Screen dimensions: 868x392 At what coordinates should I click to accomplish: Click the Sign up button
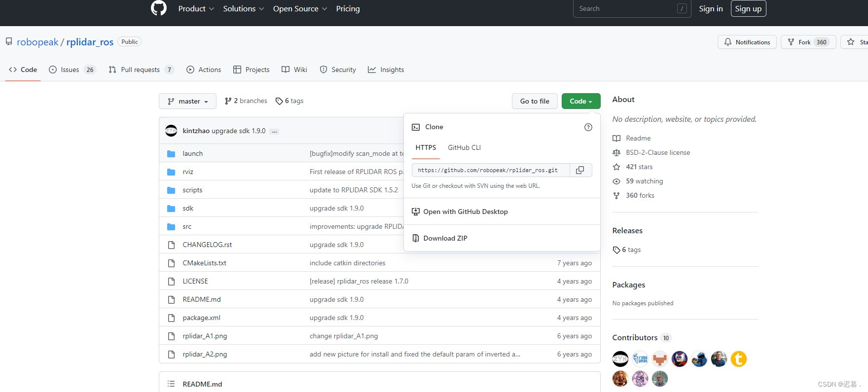pos(748,8)
